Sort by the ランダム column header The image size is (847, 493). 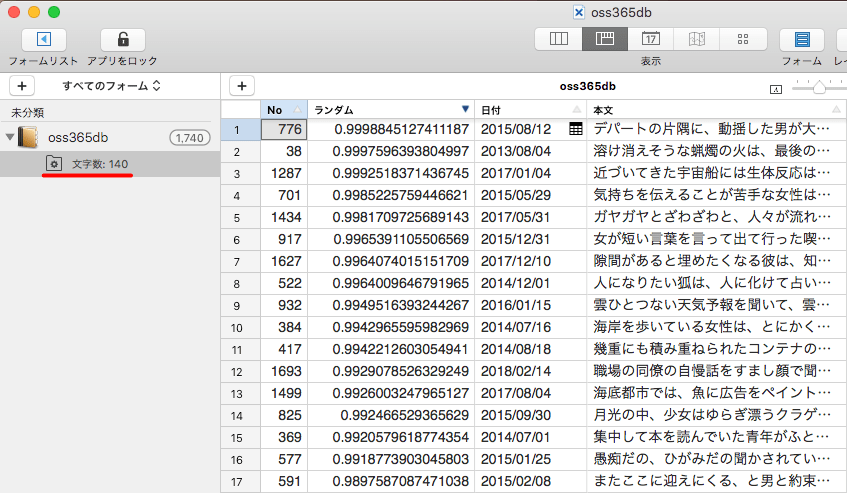(391, 110)
